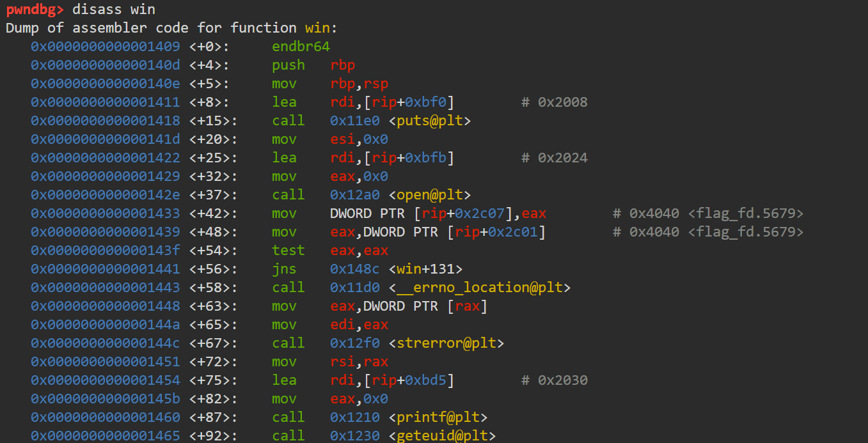Click the pwndbg> prompt text
Image resolution: width=868 pixels, height=443 pixels.
click(35, 9)
